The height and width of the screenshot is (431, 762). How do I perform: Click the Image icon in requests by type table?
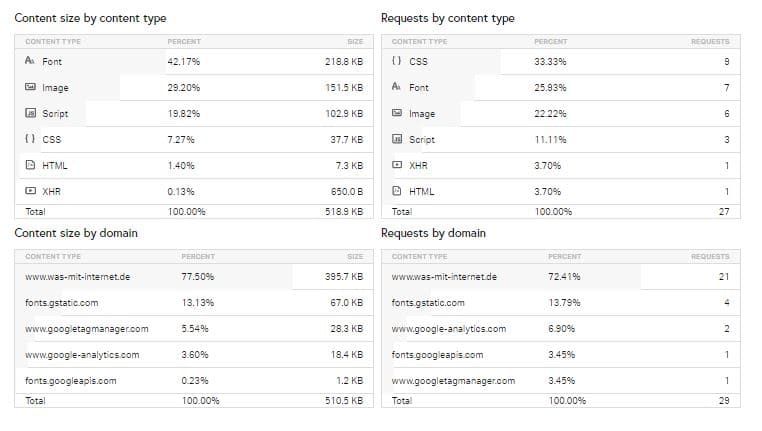click(x=397, y=113)
